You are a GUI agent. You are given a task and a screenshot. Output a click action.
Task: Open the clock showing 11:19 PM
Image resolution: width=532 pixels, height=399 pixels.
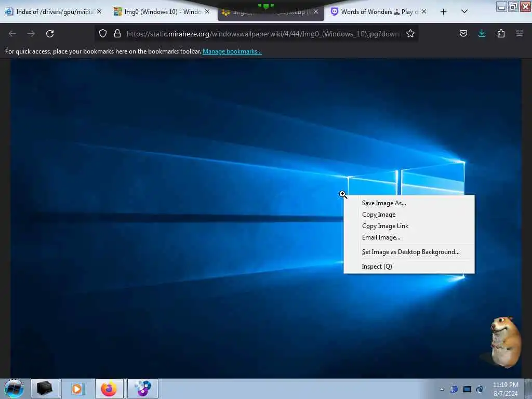pos(506,389)
